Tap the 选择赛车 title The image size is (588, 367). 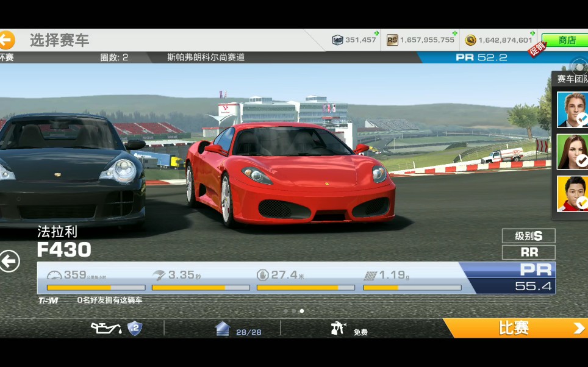point(59,40)
